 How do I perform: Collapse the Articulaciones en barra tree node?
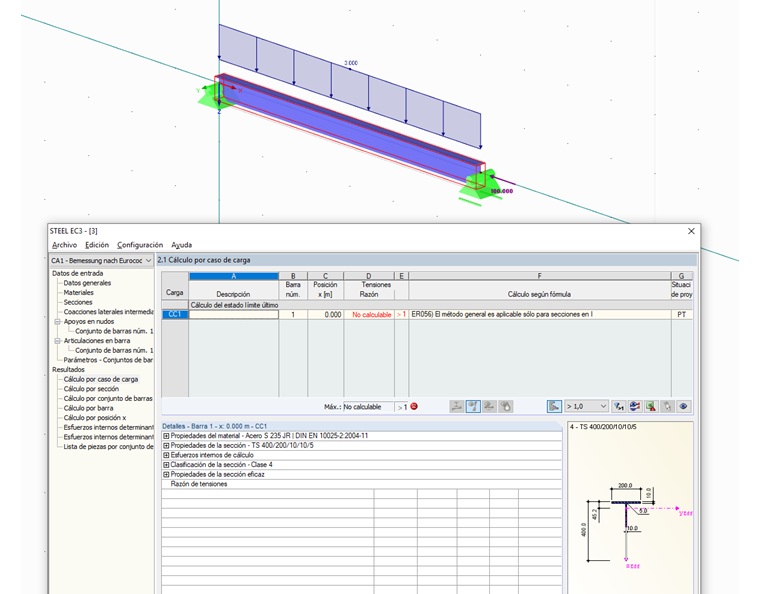(x=57, y=341)
